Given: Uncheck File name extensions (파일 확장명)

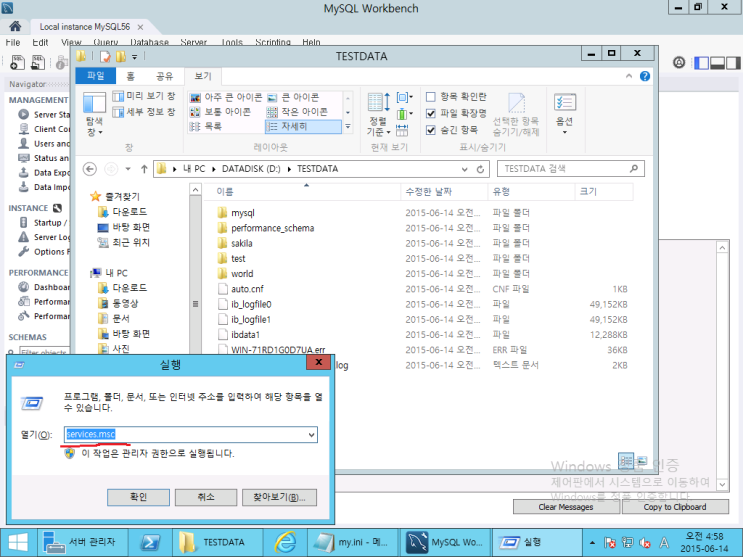Looking at the screenshot, I should click(431, 113).
